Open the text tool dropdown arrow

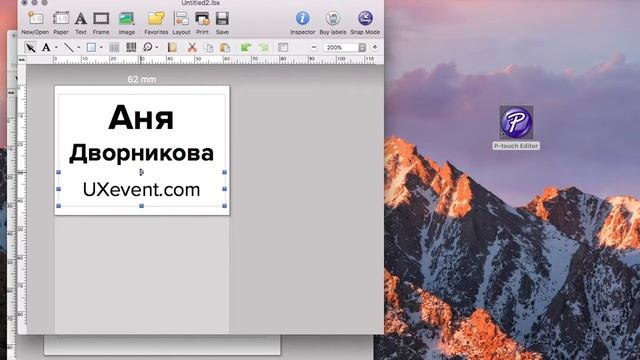coord(56,47)
